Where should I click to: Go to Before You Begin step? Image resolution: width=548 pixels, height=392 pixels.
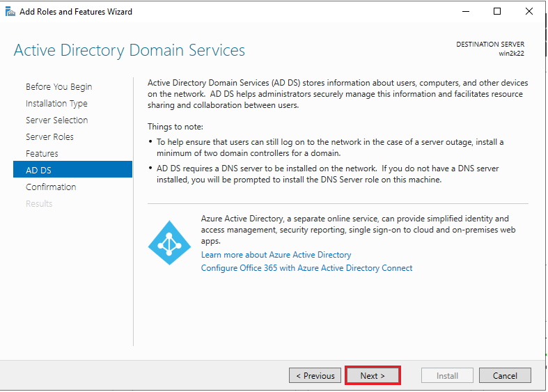coord(58,86)
